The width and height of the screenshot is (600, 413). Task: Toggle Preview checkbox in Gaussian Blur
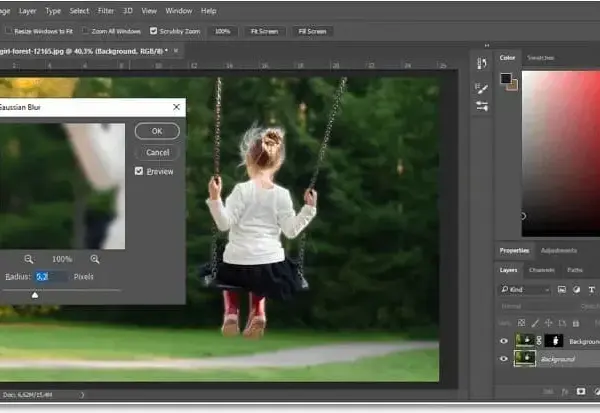[x=139, y=171]
